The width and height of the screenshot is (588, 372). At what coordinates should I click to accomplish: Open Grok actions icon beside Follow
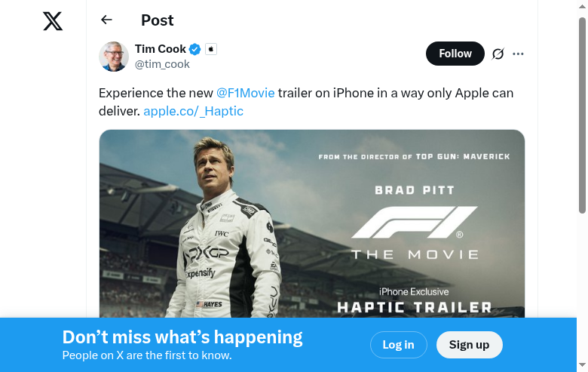click(498, 54)
